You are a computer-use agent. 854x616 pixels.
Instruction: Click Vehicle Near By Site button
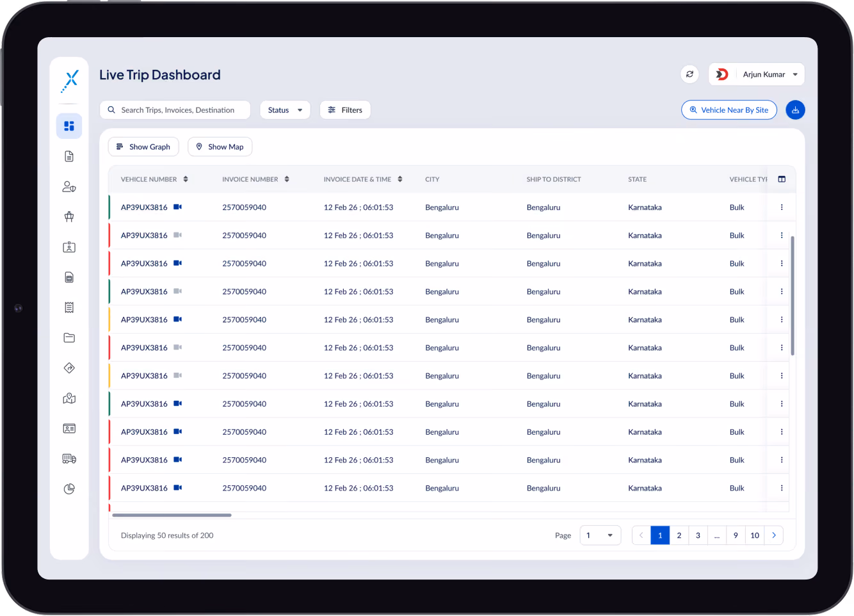[729, 110]
